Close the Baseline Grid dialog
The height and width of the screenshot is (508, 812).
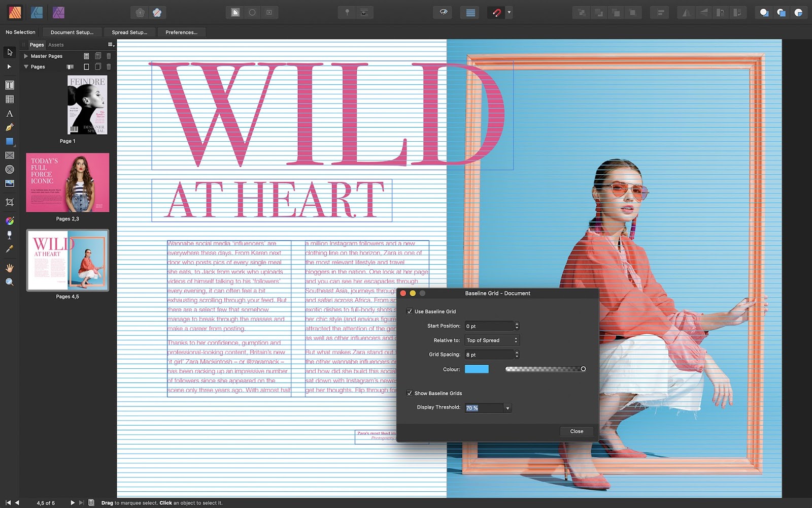coord(577,431)
